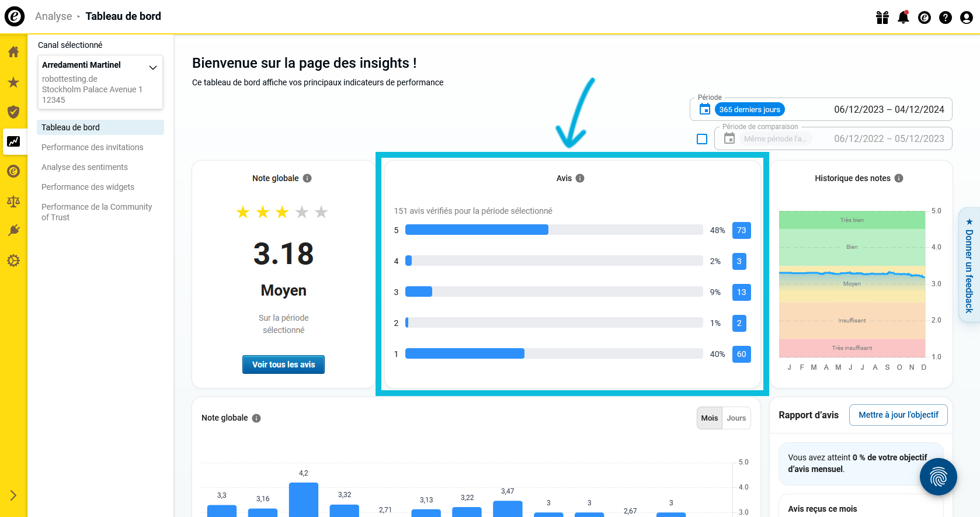Viewport: 980px width, 517px height.
Task: Open the reviews star icon in sidebar
Action: (13, 82)
